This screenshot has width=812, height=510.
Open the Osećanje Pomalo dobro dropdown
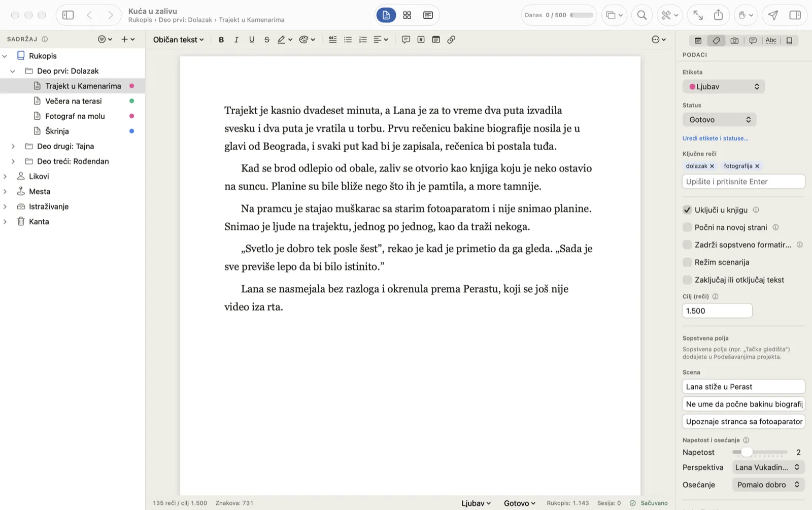pyautogui.click(x=768, y=485)
